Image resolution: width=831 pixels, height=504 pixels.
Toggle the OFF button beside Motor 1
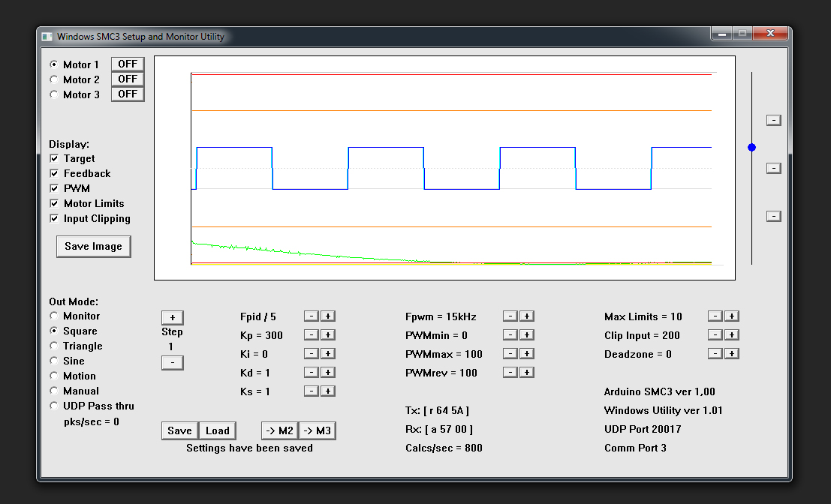[128, 64]
